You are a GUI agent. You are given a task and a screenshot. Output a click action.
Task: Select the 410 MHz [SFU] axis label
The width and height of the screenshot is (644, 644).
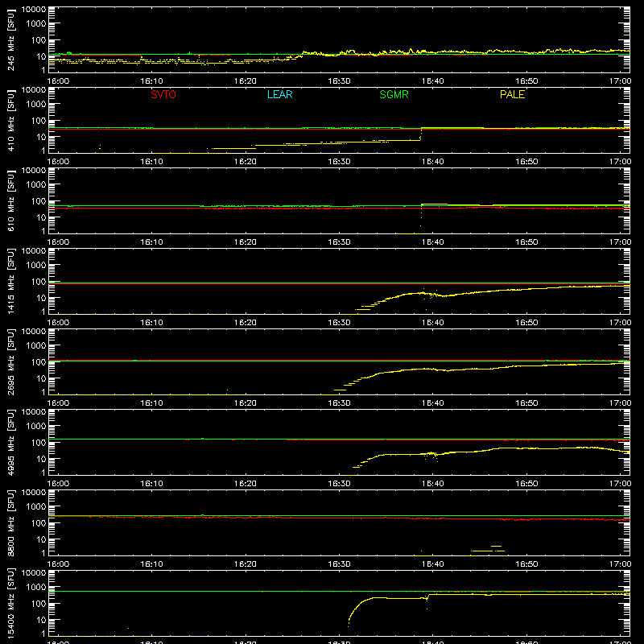pyautogui.click(x=11, y=121)
